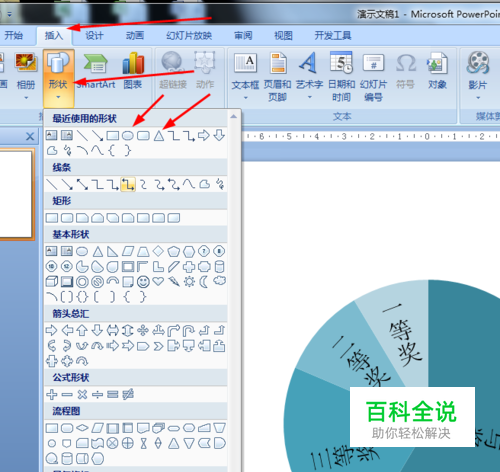
Task: Select the cube basic shape
Action: 52,282
